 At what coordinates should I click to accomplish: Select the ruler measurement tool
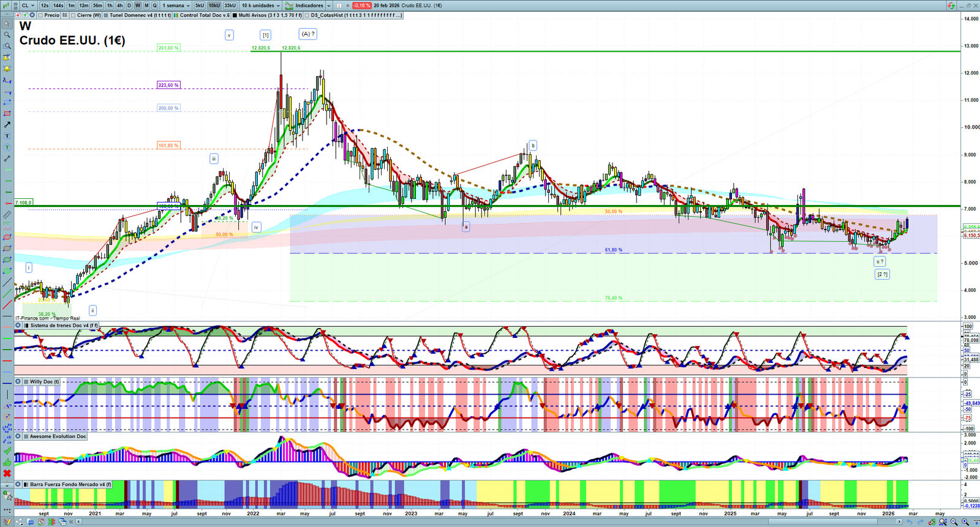[x=7, y=215]
